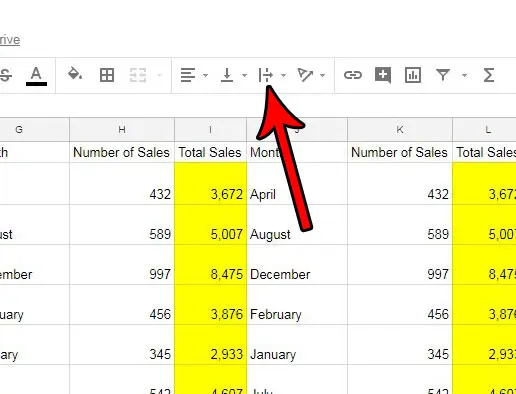Select column H header
516x394 pixels.
point(122,129)
